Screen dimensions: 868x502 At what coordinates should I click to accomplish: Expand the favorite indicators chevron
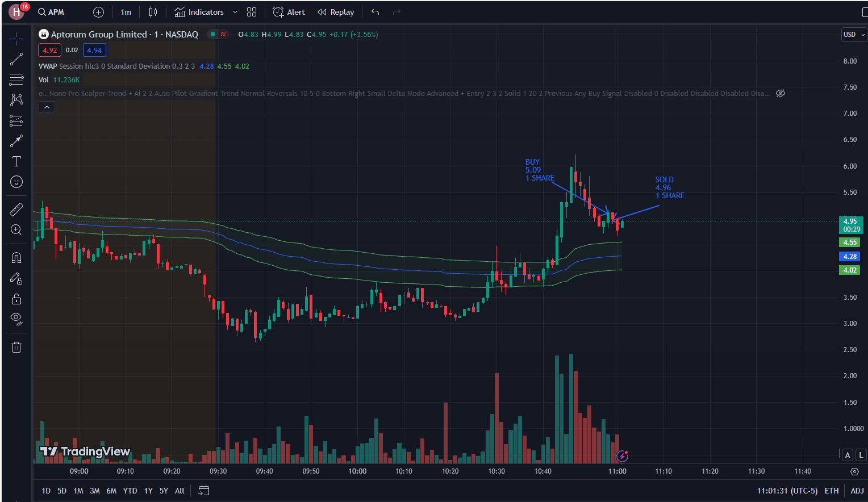tap(235, 12)
